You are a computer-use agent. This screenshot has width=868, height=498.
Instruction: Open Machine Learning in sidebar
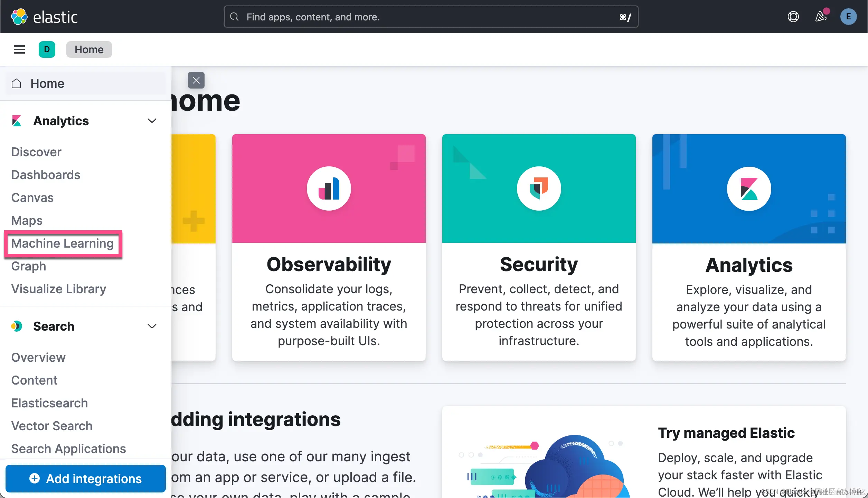point(63,243)
